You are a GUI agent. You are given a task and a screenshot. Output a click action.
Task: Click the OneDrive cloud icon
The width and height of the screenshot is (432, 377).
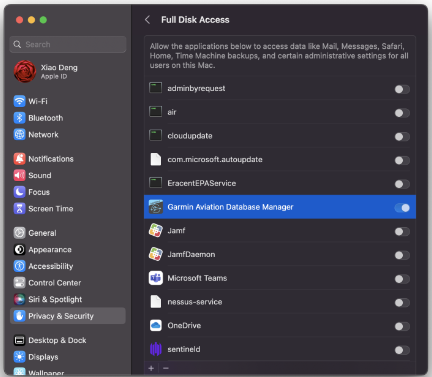tap(156, 325)
